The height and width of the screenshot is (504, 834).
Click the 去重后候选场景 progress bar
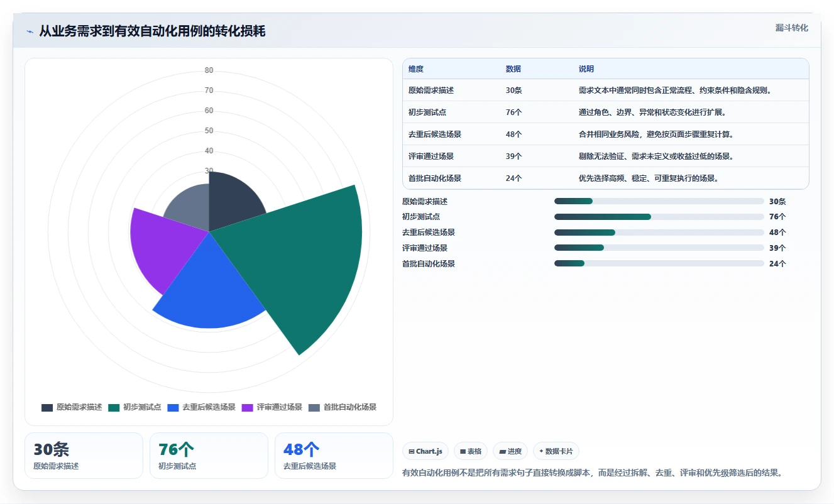coord(659,233)
